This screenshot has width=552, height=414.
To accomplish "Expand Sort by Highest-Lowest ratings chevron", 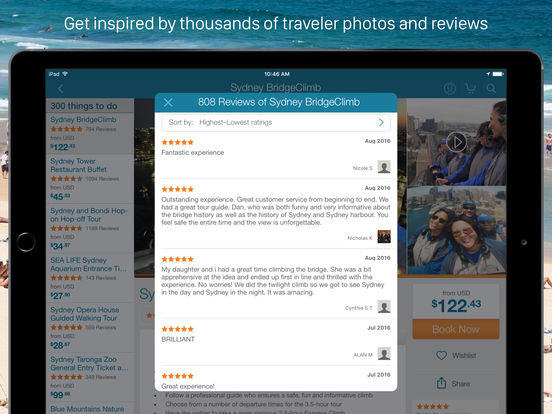I will click(381, 122).
